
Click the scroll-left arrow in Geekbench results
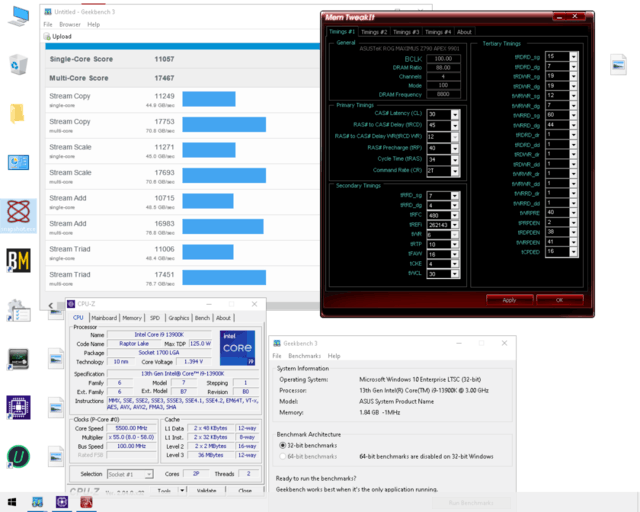coord(51,305)
